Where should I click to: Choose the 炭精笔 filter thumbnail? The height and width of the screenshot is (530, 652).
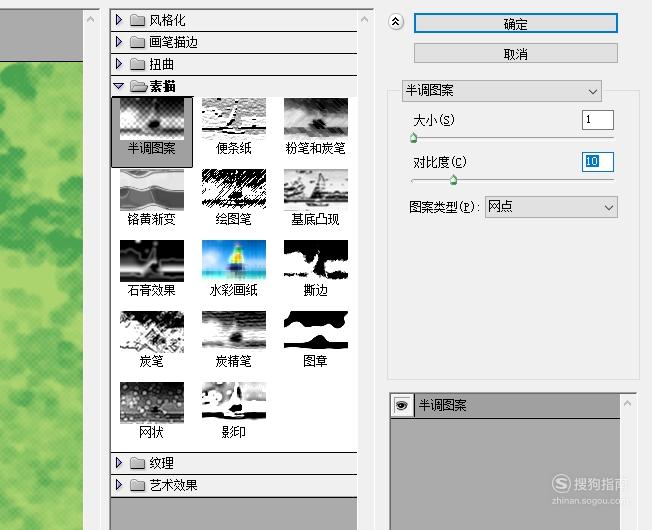pos(234,332)
